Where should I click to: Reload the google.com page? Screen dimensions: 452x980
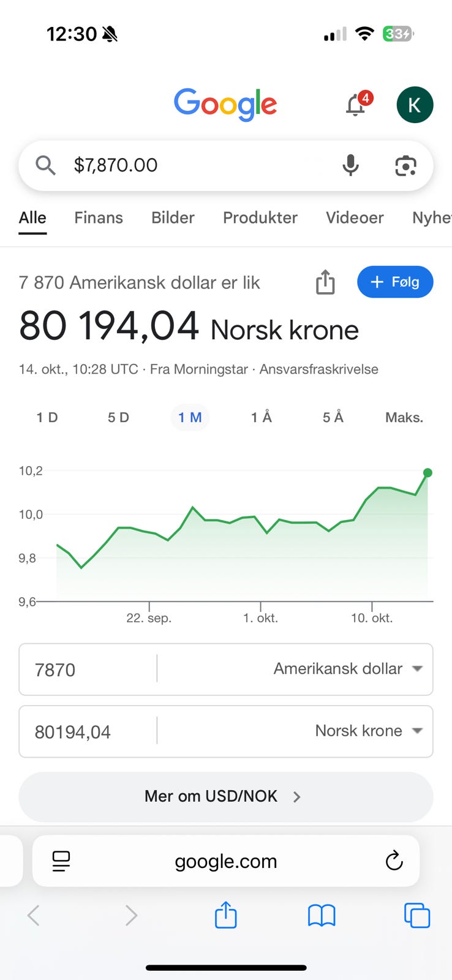coord(394,861)
